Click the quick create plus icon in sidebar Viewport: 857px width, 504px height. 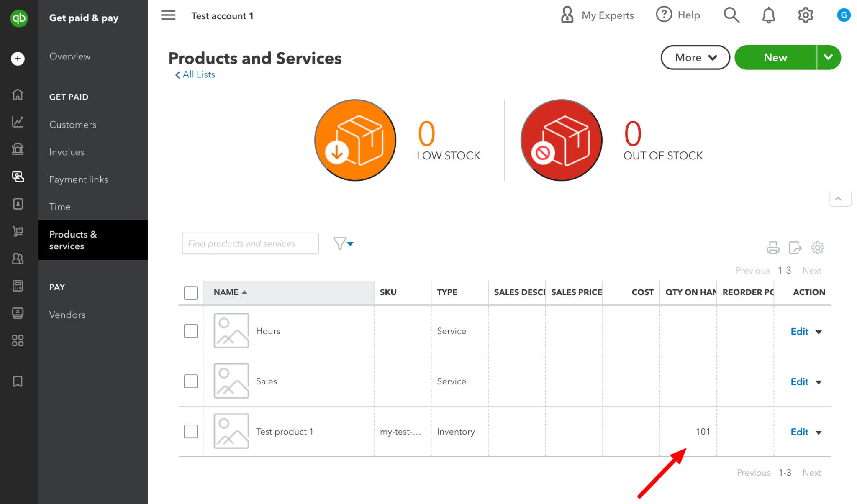coord(18,59)
